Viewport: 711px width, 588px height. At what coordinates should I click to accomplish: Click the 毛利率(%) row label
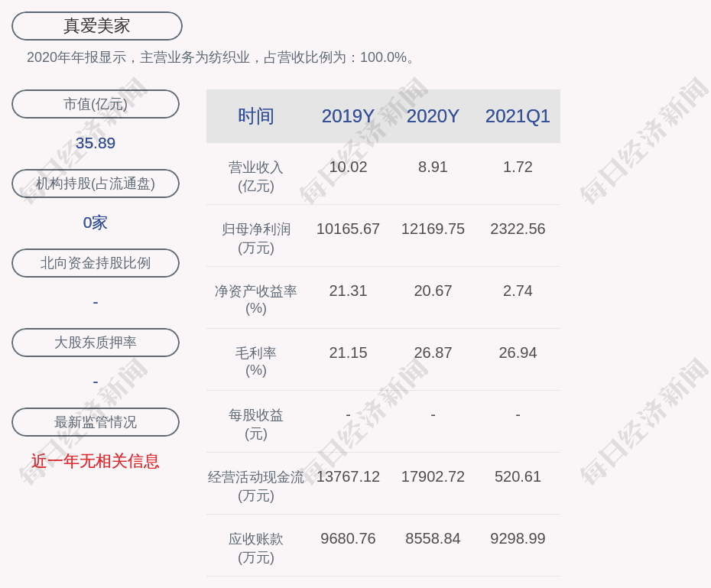pyautogui.click(x=256, y=362)
